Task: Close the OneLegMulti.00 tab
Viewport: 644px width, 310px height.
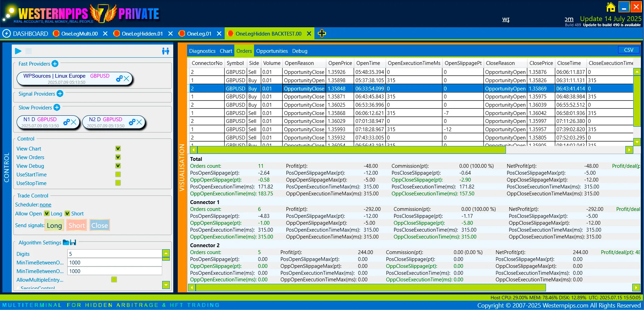Action: pyautogui.click(x=105, y=33)
